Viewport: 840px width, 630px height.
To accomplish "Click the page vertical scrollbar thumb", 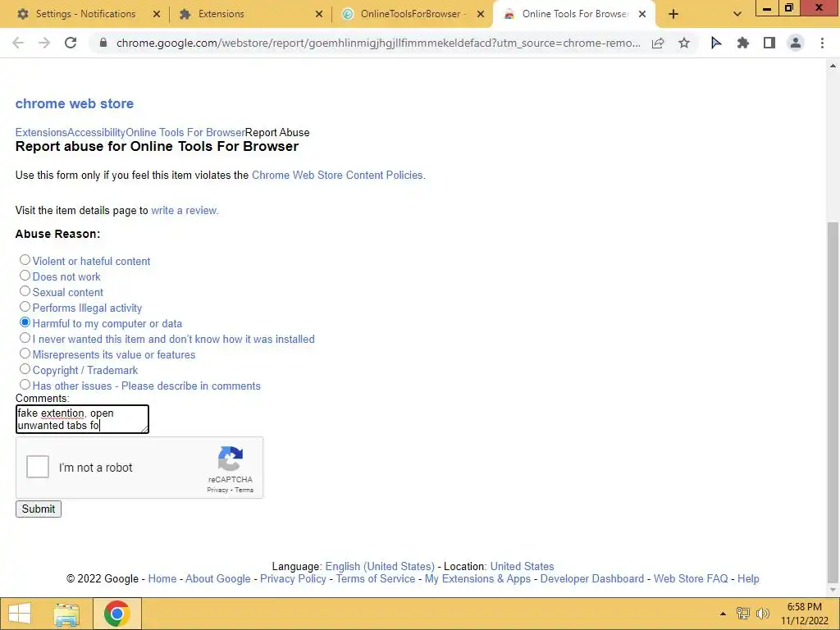I will 833,402.
